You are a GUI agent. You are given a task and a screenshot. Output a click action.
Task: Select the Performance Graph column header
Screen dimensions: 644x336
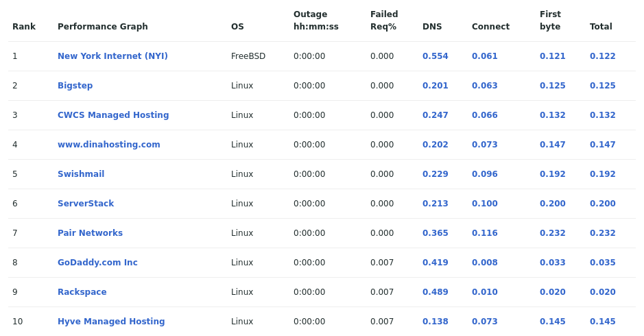[x=103, y=27]
